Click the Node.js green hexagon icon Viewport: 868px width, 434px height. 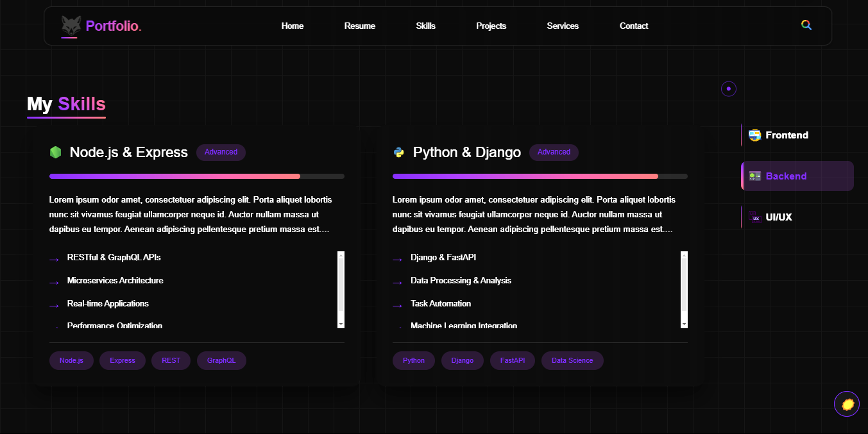[x=55, y=153]
